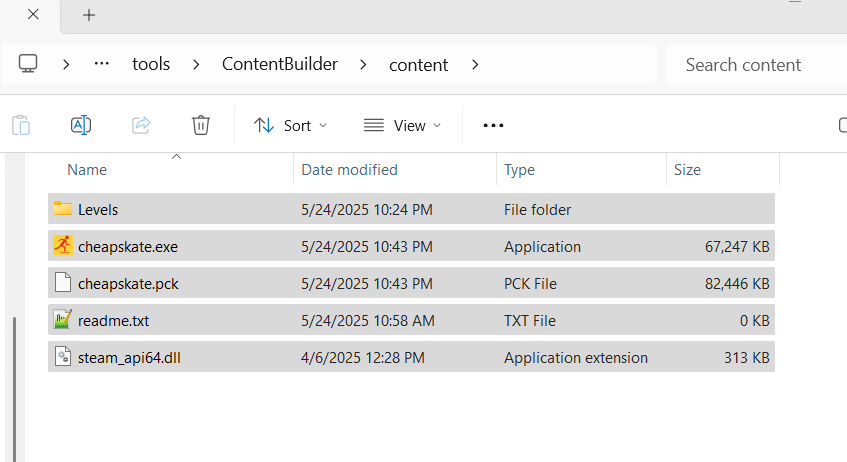Sort by the Size column header
Image resolution: width=847 pixels, height=462 pixels.
coord(687,170)
